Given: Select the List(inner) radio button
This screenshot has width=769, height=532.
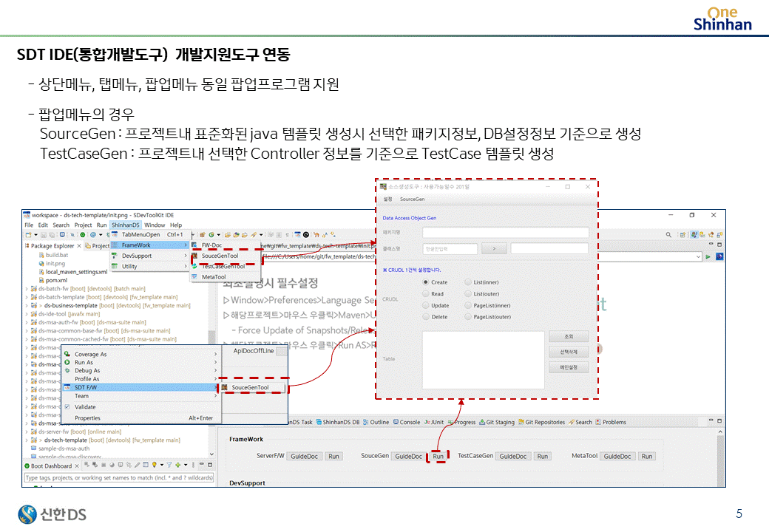Looking at the screenshot, I should [468, 282].
